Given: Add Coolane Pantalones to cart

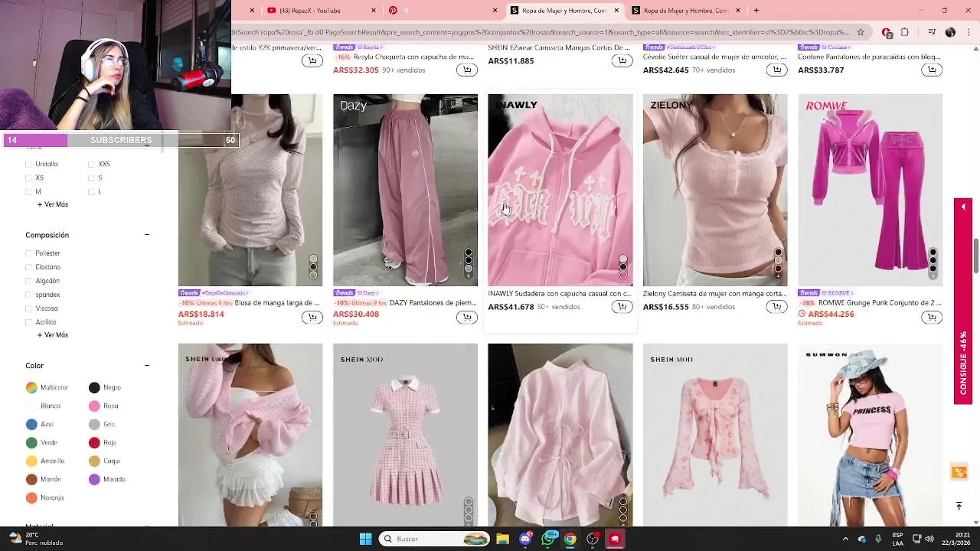Looking at the screenshot, I should click(932, 70).
